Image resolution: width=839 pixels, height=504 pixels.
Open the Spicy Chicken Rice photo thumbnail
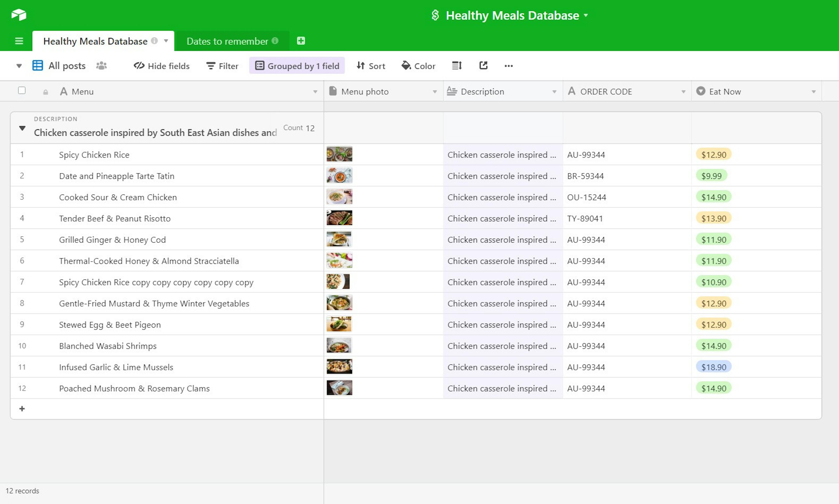coord(339,155)
